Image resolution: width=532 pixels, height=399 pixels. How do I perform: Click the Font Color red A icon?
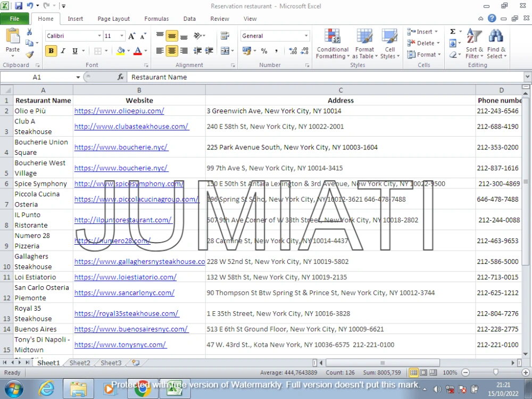(x=137, y=51)
